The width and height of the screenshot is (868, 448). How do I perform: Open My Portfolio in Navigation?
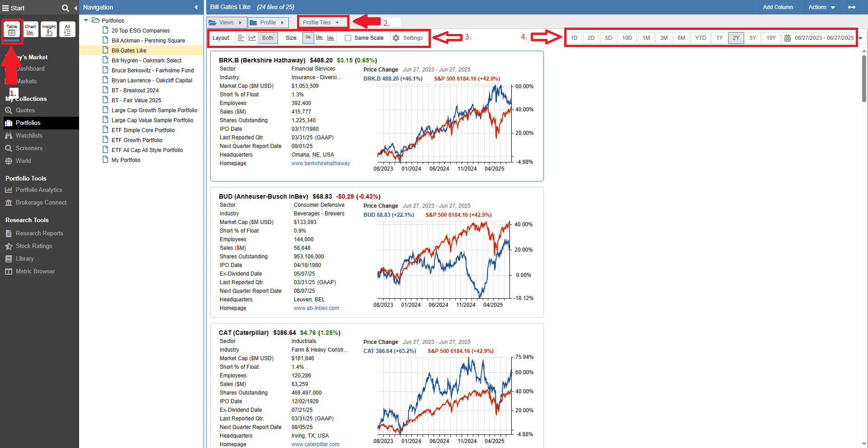(126, 160)
